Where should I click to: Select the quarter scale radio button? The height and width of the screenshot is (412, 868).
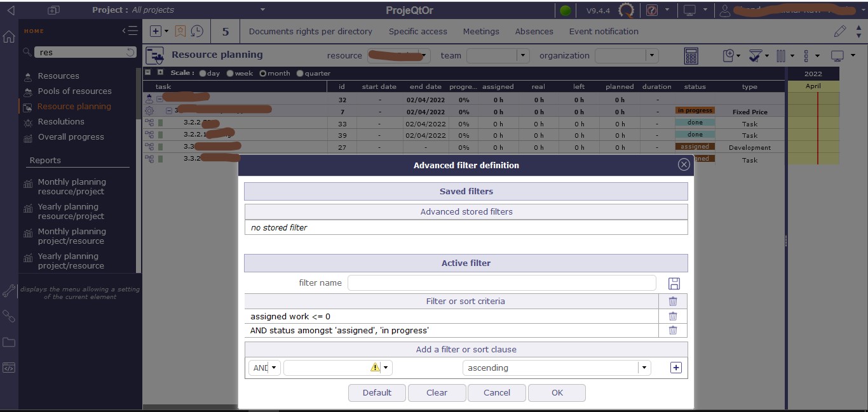point(300,74)
